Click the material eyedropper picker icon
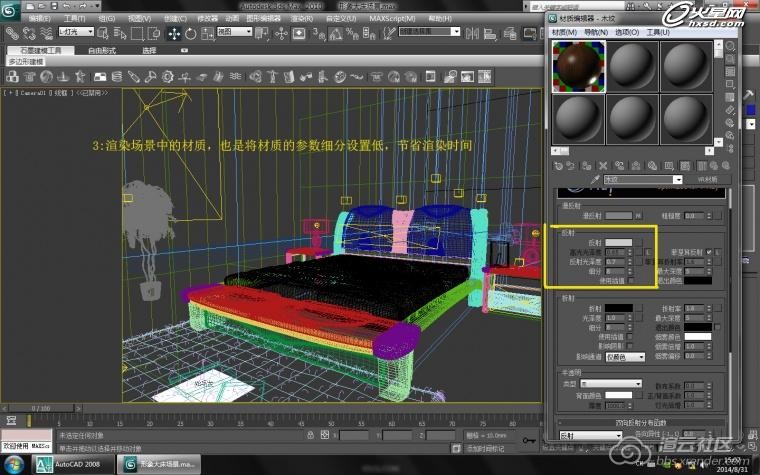 point(594,180)
